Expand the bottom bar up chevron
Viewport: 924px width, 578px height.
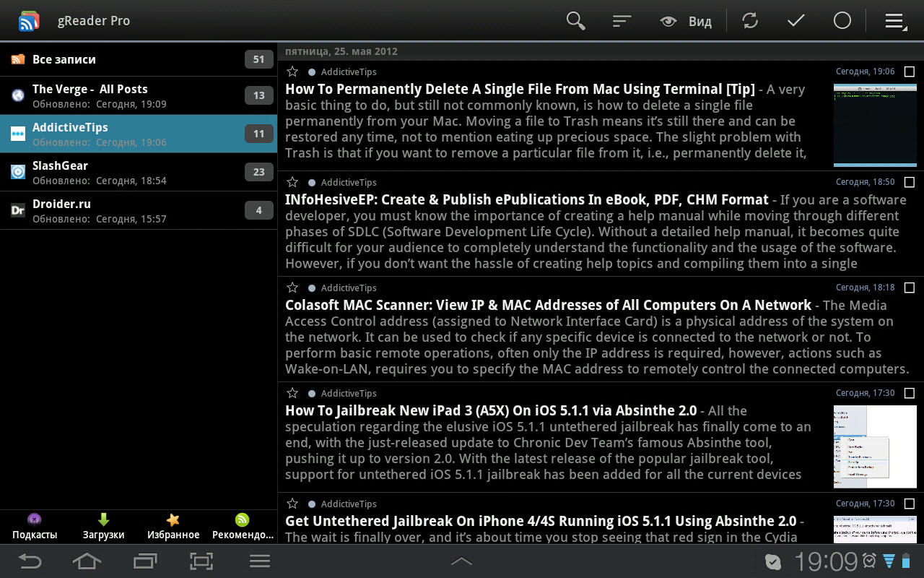tap(461, 561)
